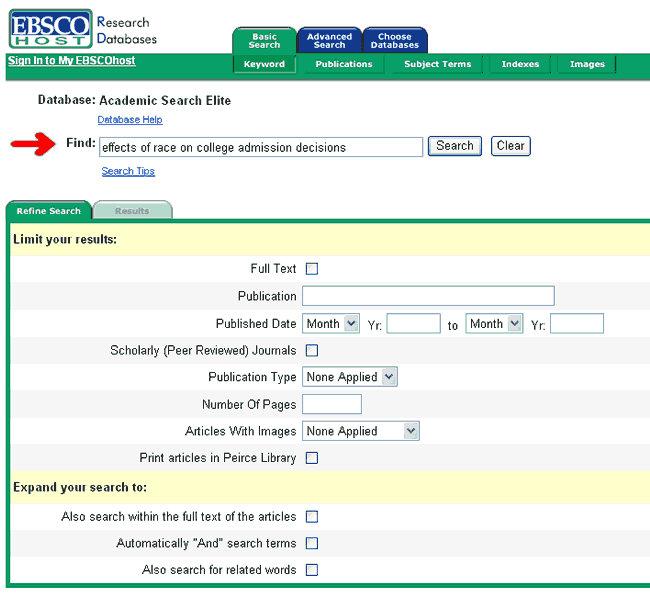Click the end year Yr field

[x=577, y=323]
